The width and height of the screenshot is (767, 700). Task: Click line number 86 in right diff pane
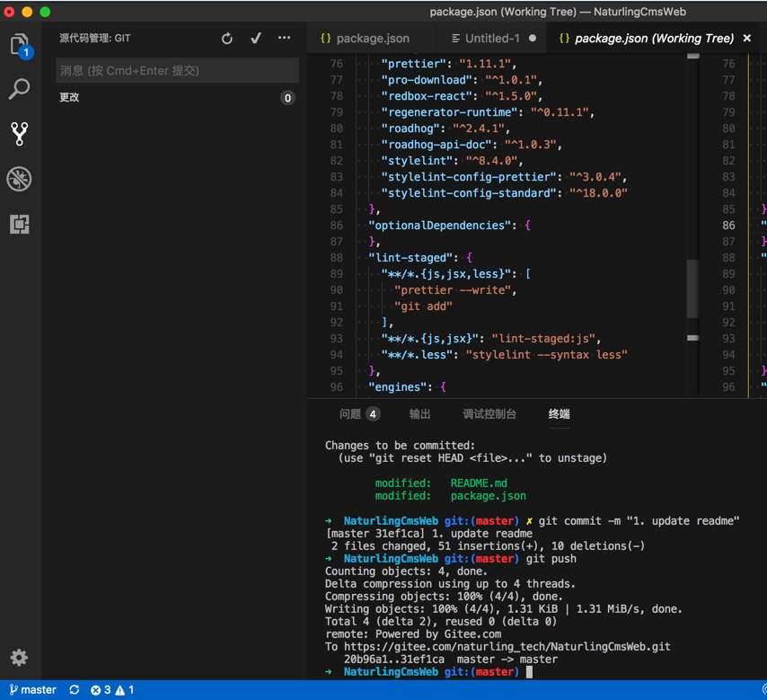pos(729,226)
